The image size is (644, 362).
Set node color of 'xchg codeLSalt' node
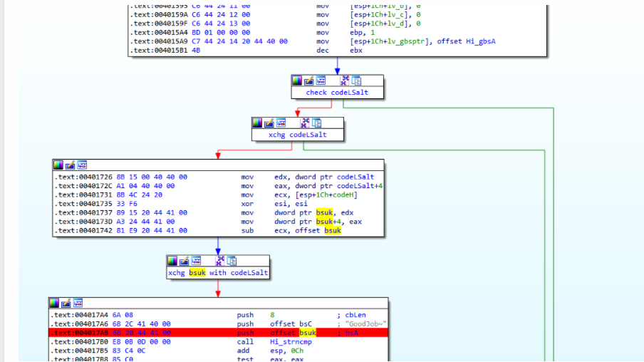tap(257, 123)
